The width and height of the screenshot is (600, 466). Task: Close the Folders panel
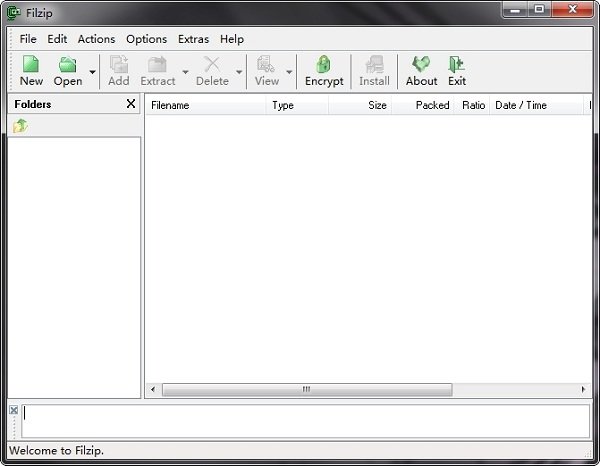131,104
